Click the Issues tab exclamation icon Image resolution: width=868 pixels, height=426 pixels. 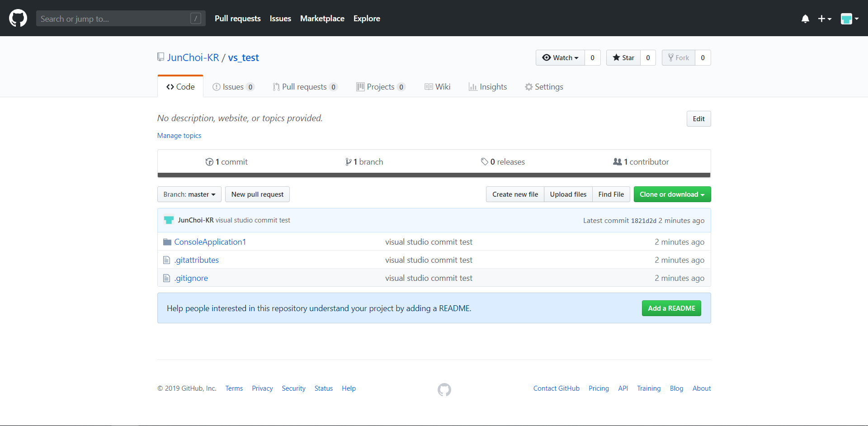click(216, 87)
